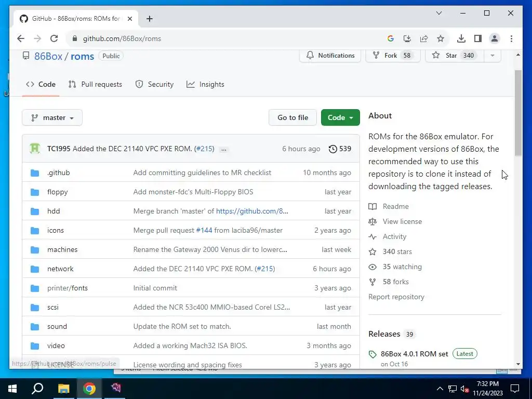Toggle Chrome side panel icon
Screen dimensions: 532x399
tap(478, 38)
